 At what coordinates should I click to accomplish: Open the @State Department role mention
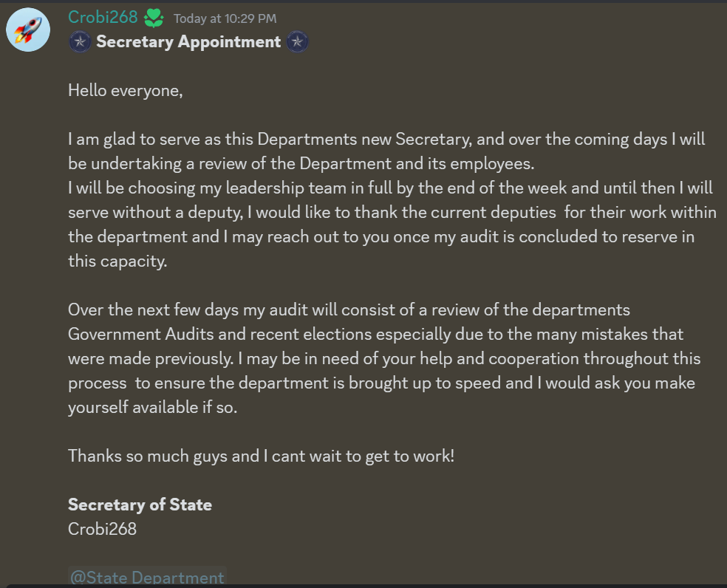[147, 577]
